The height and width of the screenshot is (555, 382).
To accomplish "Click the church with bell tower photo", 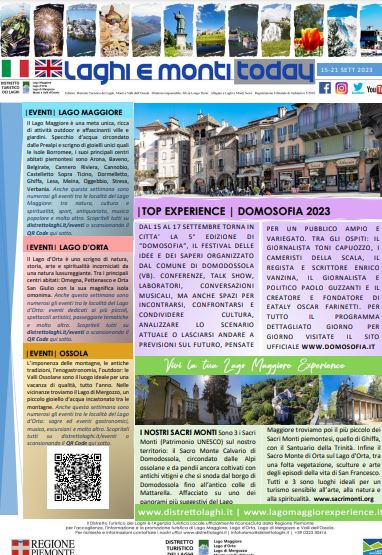I will click(x=188, y=400).
